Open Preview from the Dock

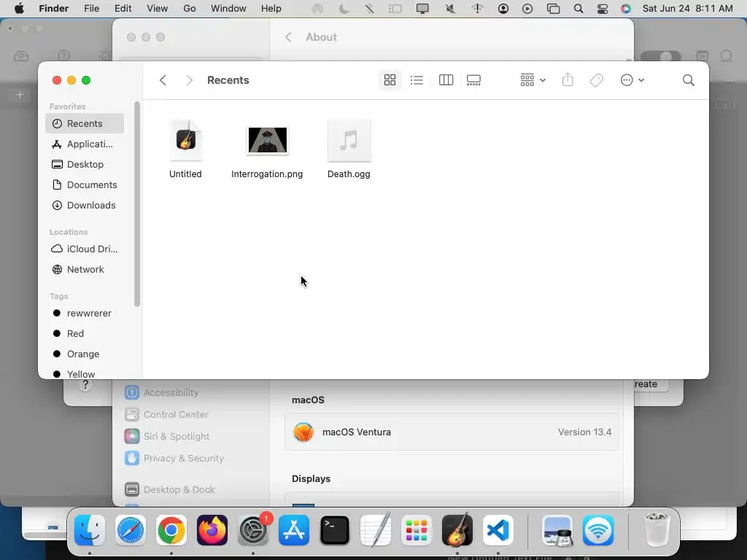click(x=557, y=530)
